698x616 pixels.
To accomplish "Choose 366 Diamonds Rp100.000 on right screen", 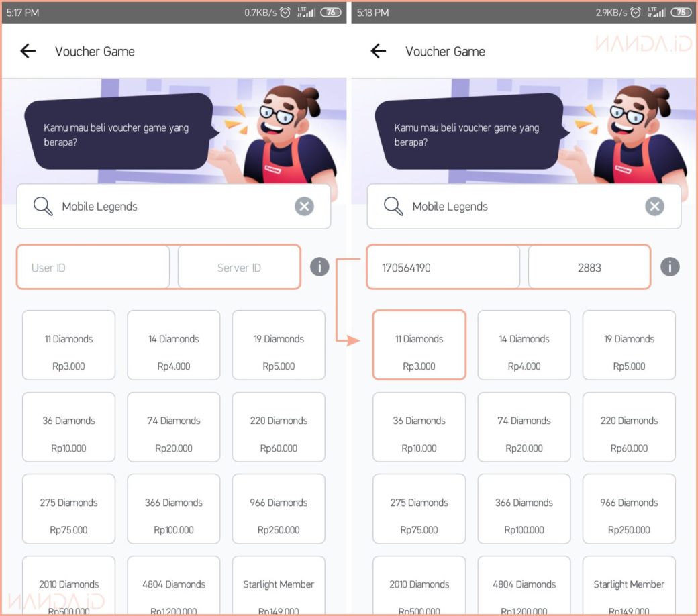I will [x=524, y=509].
